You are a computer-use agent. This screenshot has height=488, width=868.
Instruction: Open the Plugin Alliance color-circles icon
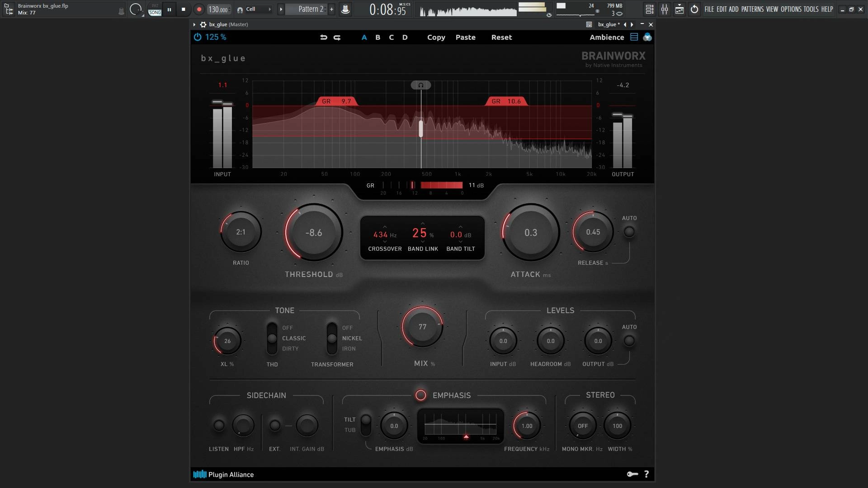pyautogui.click(x=647, y=37)
